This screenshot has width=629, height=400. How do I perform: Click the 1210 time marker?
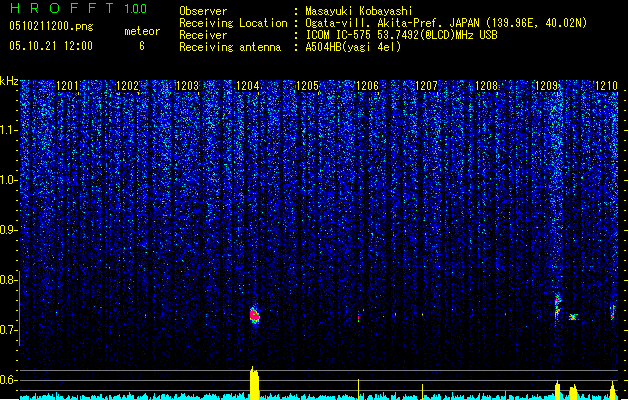coord(606,86)
